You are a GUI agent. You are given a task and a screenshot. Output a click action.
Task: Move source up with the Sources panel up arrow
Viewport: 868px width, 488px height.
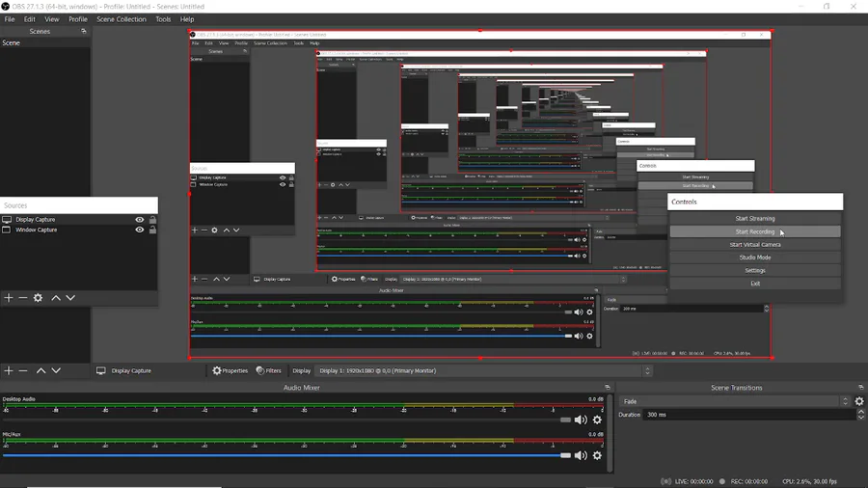click(56, 298)
